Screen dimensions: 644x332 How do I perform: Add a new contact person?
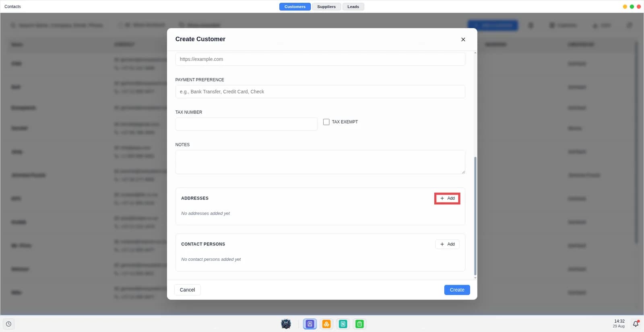pyautogui.click(x=447, y=244)
